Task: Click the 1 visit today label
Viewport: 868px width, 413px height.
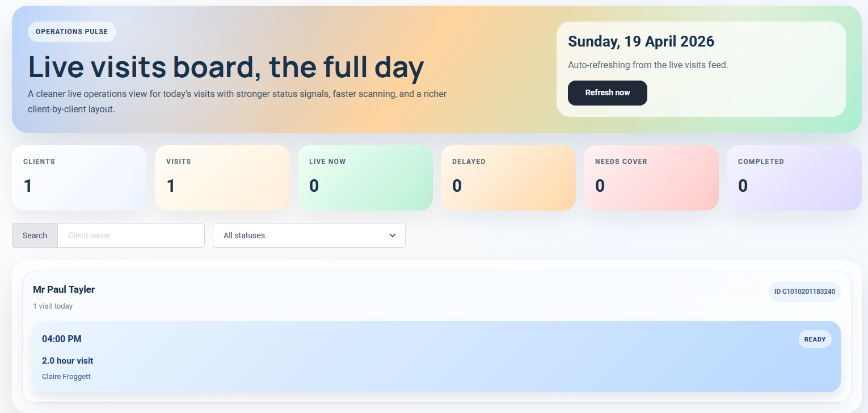Action: click(53, 306)
